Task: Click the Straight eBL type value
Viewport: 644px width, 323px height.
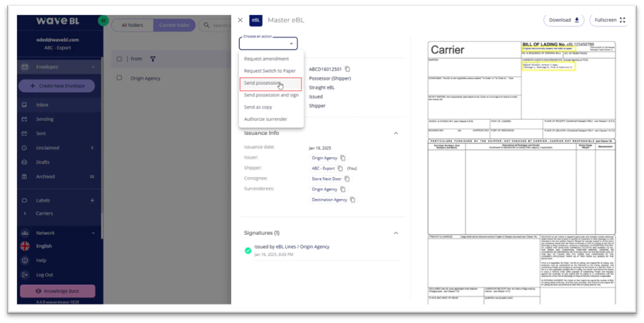Action: [321, 87]
